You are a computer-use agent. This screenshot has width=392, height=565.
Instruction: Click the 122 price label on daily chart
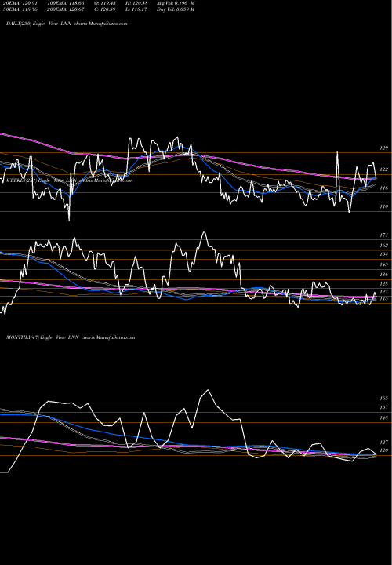(x=383, y=169)
